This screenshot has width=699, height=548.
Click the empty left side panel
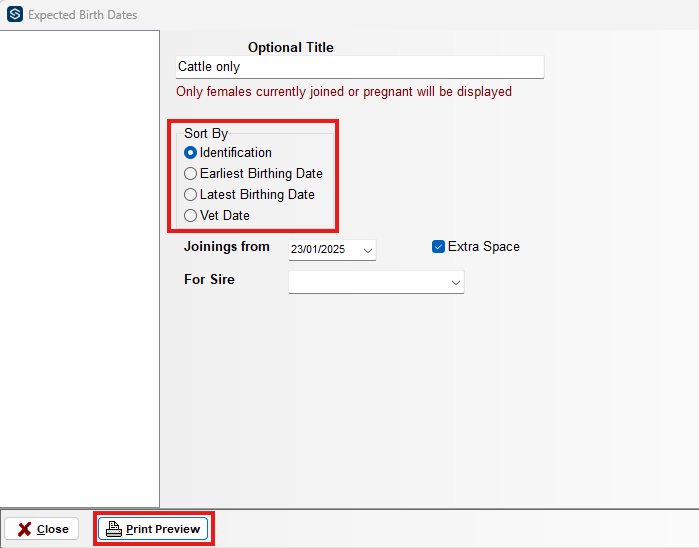click(79, 268)
